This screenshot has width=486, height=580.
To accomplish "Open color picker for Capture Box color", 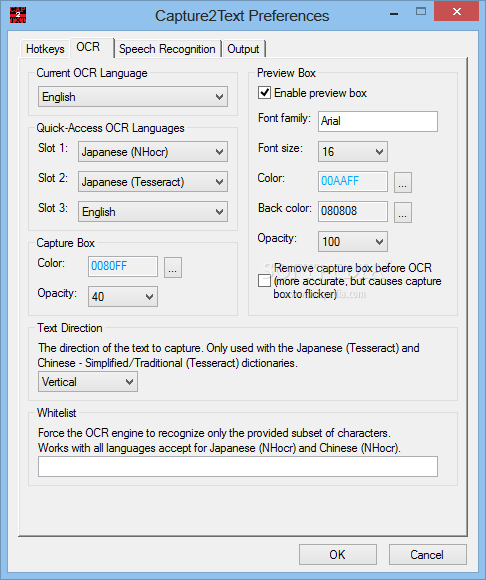I will (x=173, y=267).
